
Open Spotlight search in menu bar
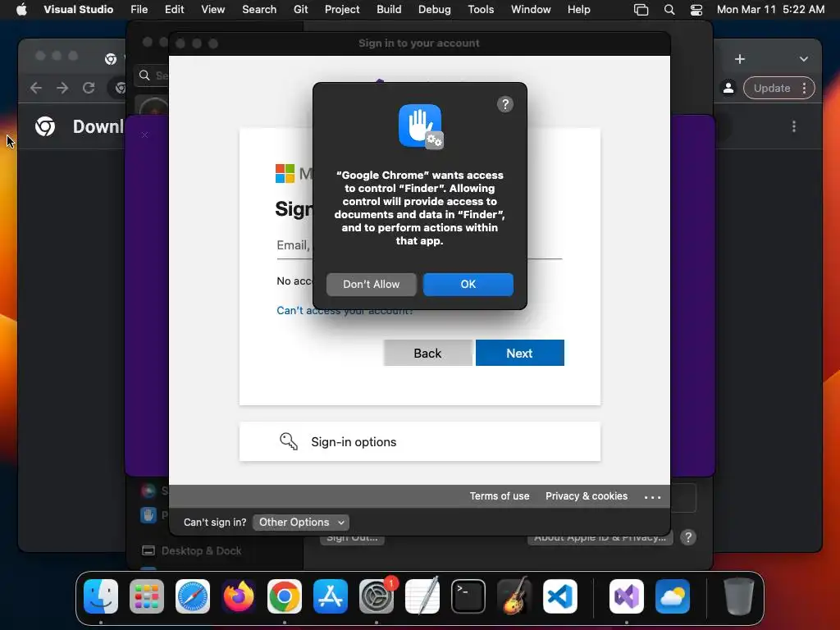[669, 10]
